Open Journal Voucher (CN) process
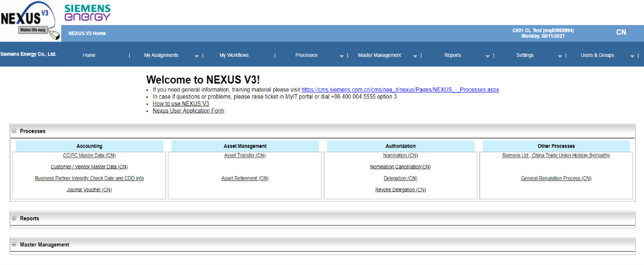This screenshot has height=265, width=644. tap(89, 190)
